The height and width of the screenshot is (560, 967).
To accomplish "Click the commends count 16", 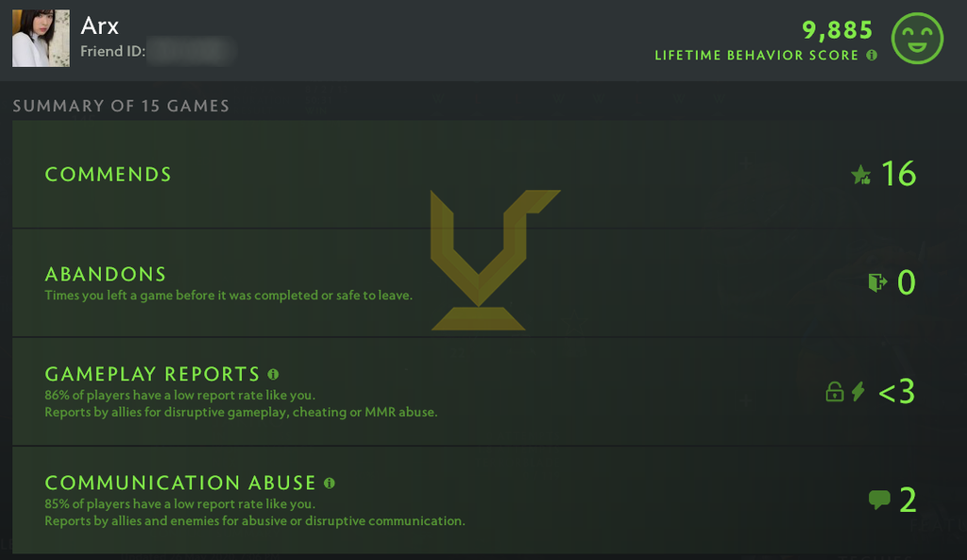I will pos(899,174).
